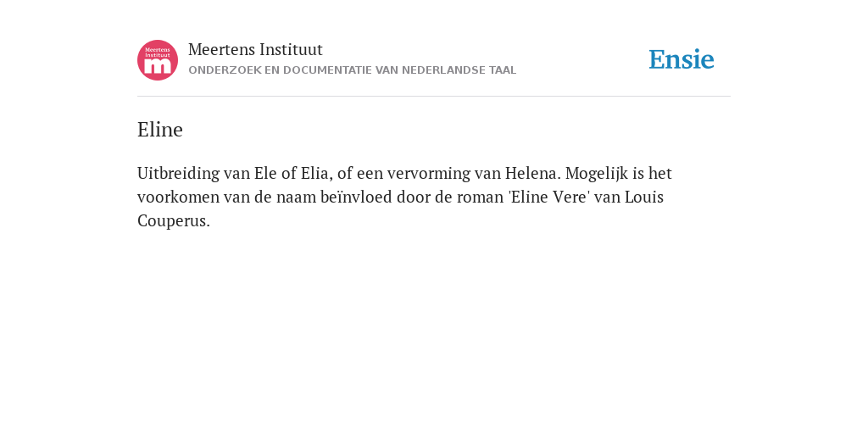868x434 pixels.
Task: Open the blue Ensie logo
Action: click(682, 59)
